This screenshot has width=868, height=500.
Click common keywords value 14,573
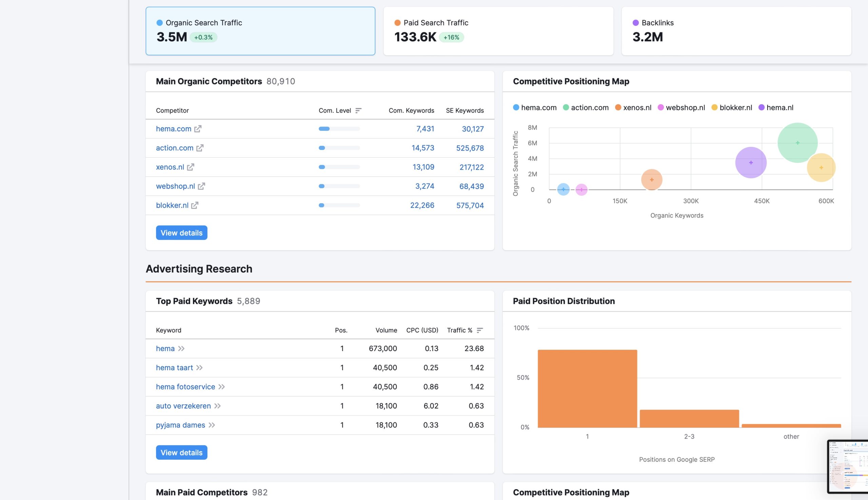click(x=423, y=148)
